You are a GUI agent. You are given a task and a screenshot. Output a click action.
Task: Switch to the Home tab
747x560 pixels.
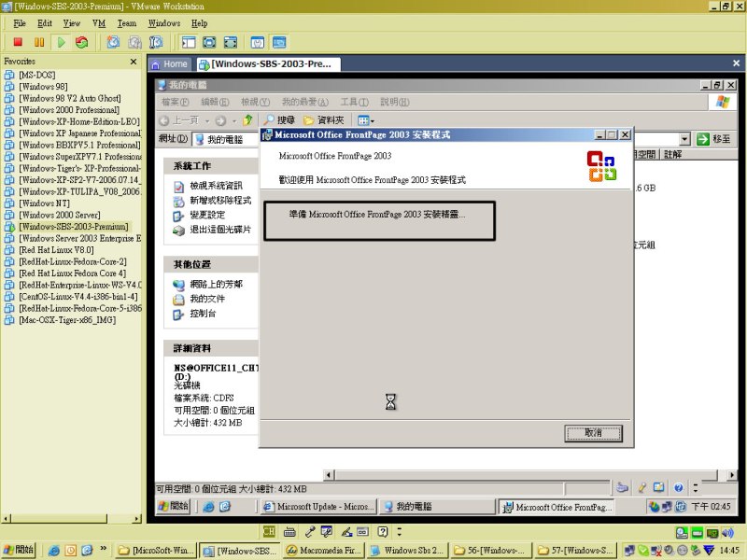[x=170, y=63]
